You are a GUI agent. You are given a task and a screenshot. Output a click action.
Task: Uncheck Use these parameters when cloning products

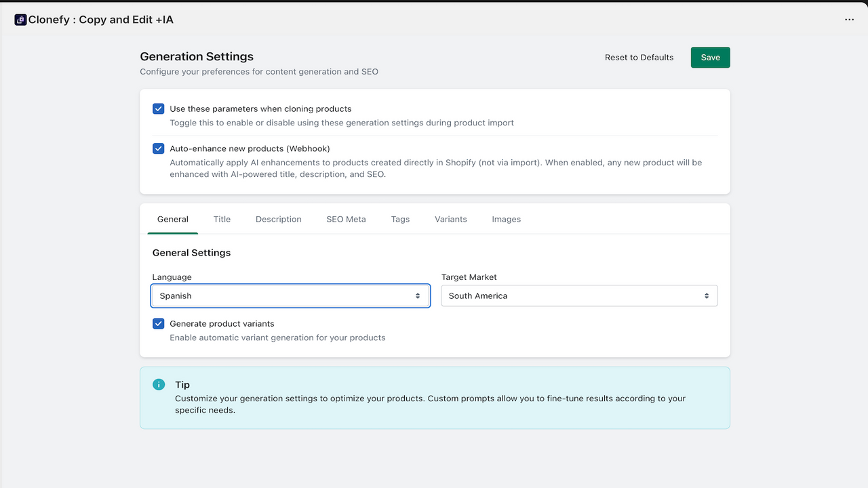(x=159, y=108)
